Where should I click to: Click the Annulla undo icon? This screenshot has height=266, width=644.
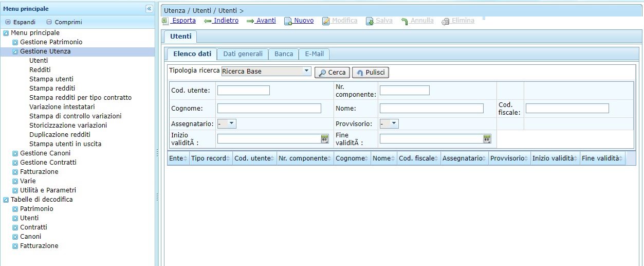404,21
